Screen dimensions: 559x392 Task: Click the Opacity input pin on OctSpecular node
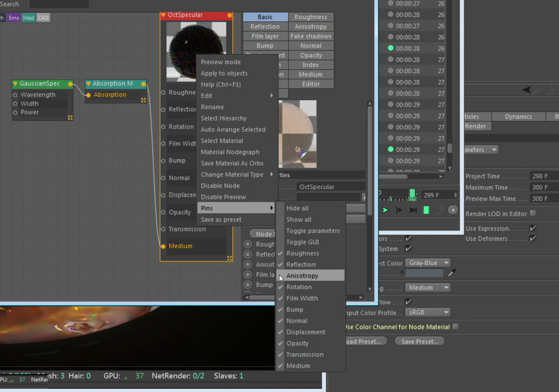pyautogui.click(x=163, y=212)
